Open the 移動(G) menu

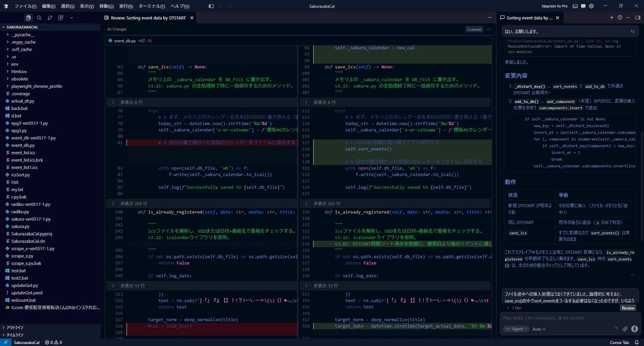tap(106, 6)
